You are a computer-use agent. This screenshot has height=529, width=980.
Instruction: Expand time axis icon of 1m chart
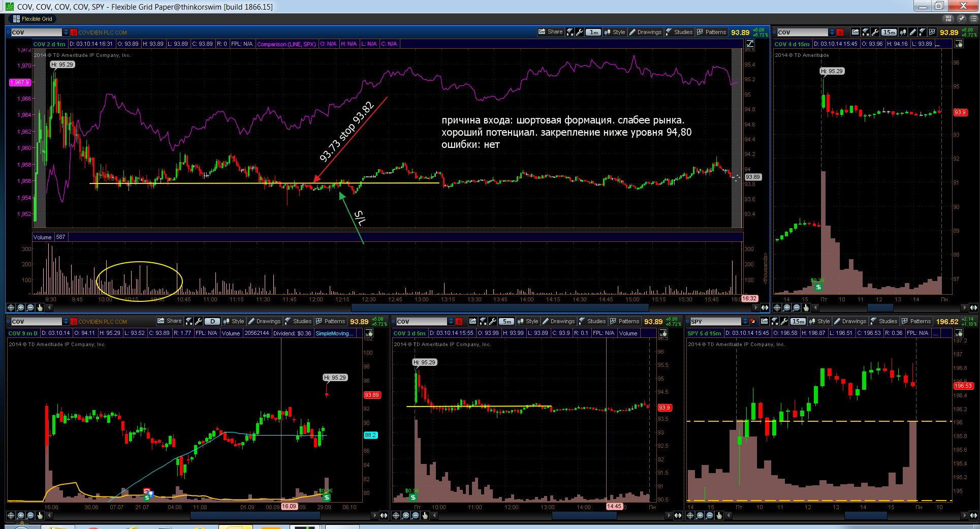click(x=765, y=307)
